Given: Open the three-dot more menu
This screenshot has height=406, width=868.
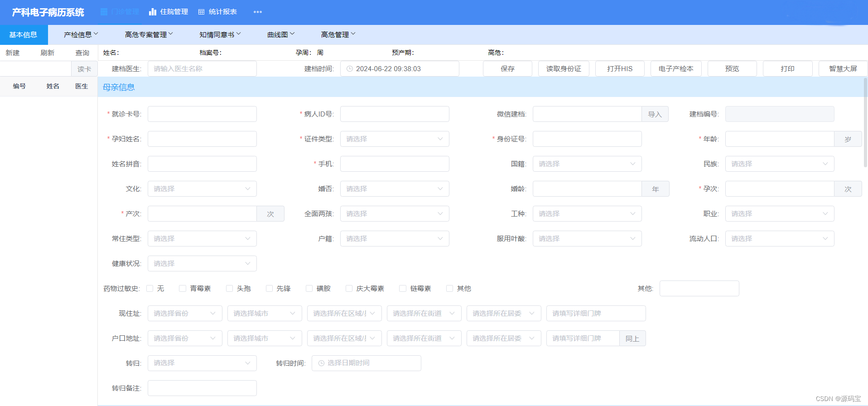Looking at the screenshot, I should click(x=258, y=12).
